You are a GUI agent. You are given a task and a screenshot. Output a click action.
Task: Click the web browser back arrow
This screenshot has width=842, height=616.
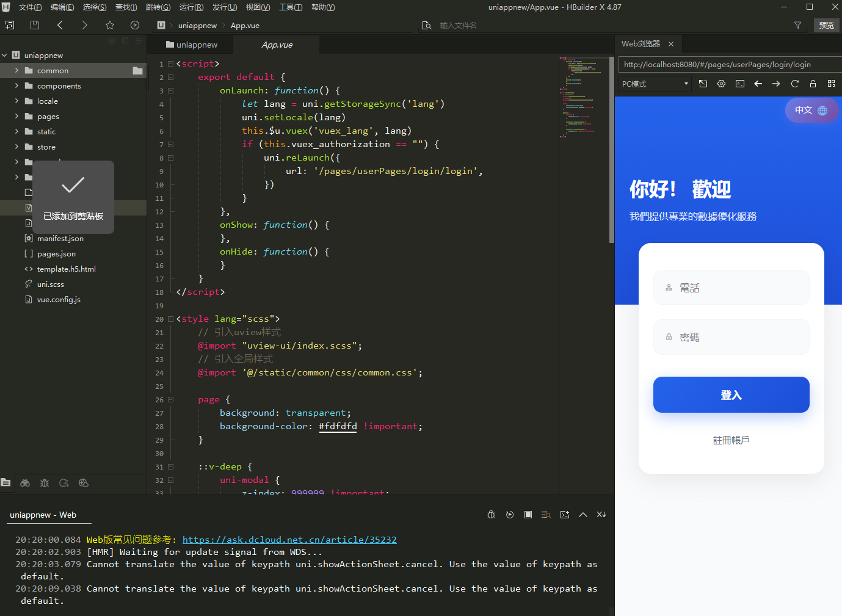click(x=758, y=84)
